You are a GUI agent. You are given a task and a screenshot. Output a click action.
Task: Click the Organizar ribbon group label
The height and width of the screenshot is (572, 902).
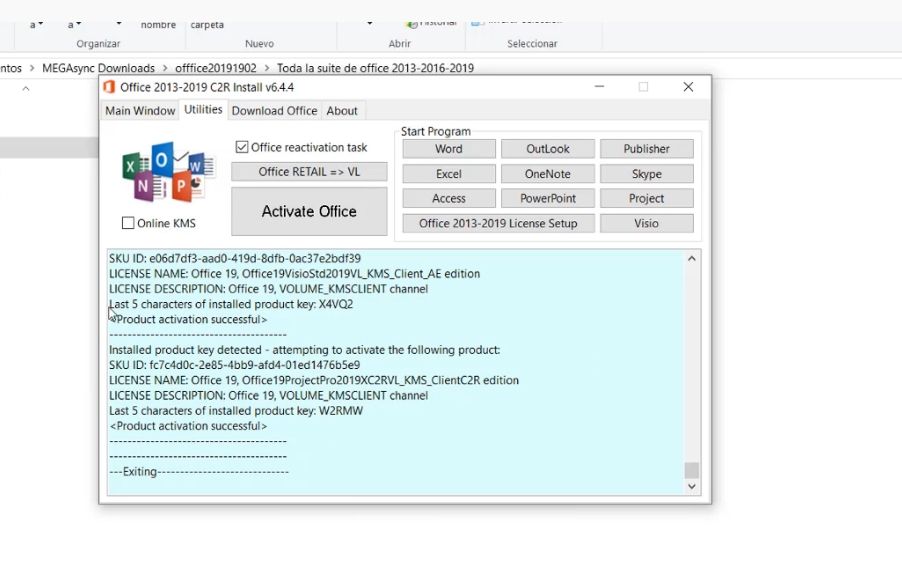tap(98, 44)
